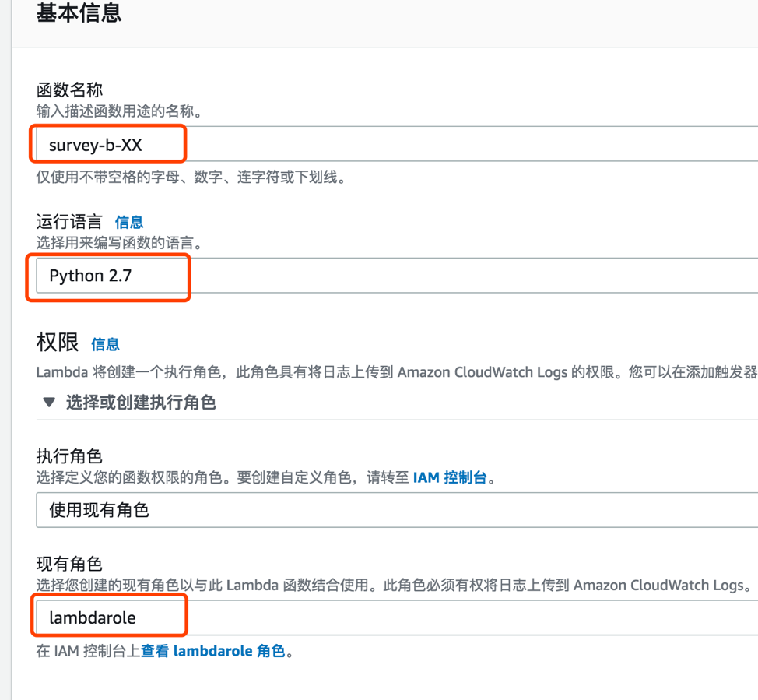Open the runtime language dropdown showing Python 2.7
The image size is (758, 700).
[397, 276]
